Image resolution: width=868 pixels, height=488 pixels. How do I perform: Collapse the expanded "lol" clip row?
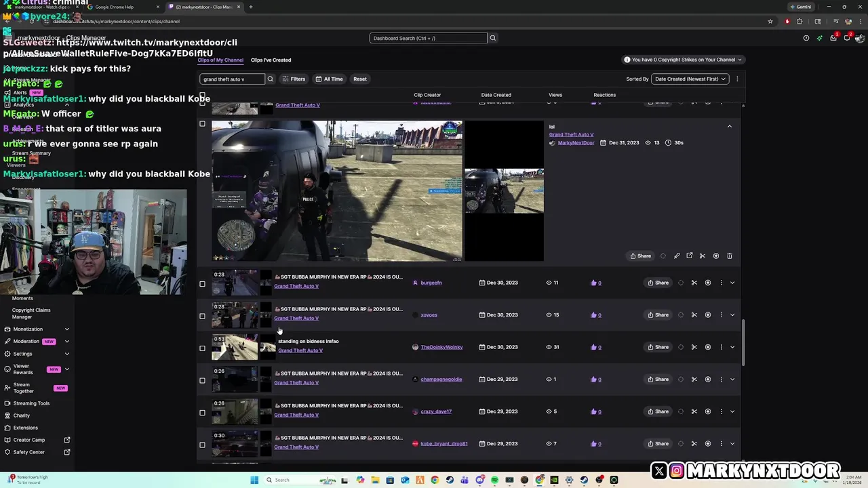click(730, 126)
